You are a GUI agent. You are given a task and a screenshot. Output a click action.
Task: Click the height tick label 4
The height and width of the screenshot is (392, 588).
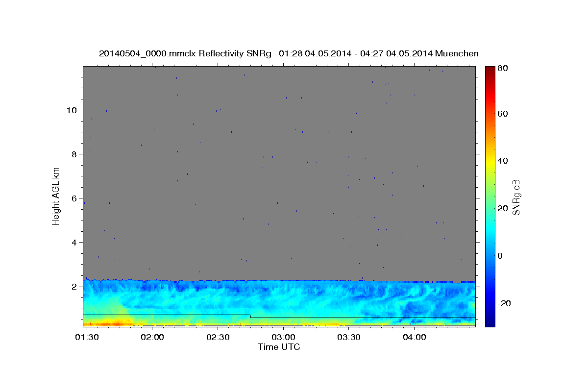[75, 242]
